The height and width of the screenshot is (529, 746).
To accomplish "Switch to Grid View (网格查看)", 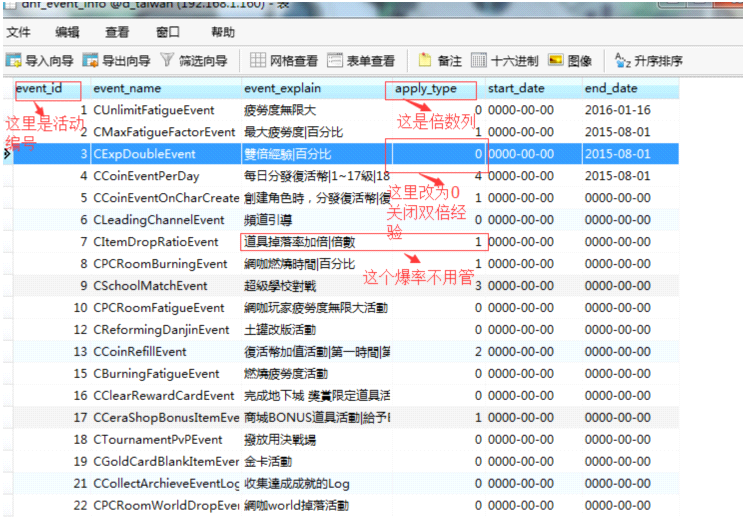I will pyautogui.click(x=258, y=61).
